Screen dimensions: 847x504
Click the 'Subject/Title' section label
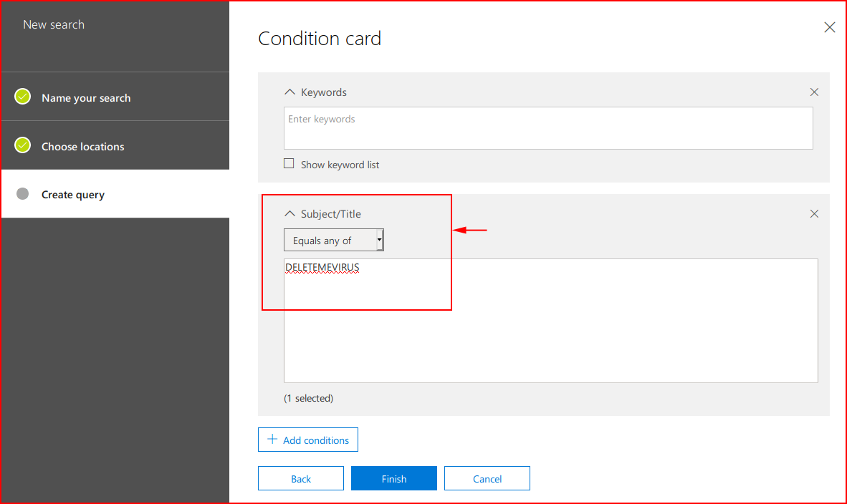[330, 213]
